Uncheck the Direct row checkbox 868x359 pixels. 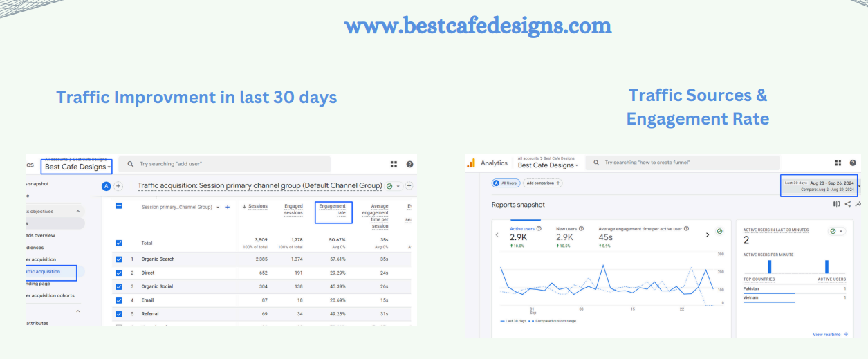119,273
